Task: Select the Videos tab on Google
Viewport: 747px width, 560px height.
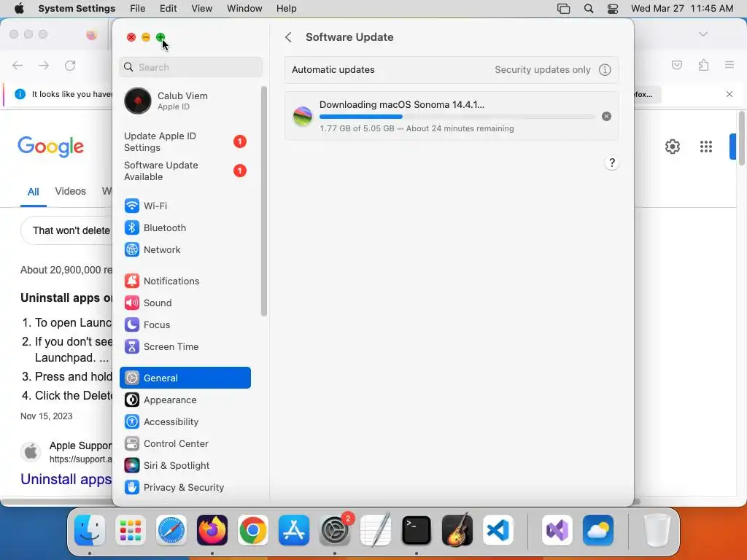Action: click(71, 192)
